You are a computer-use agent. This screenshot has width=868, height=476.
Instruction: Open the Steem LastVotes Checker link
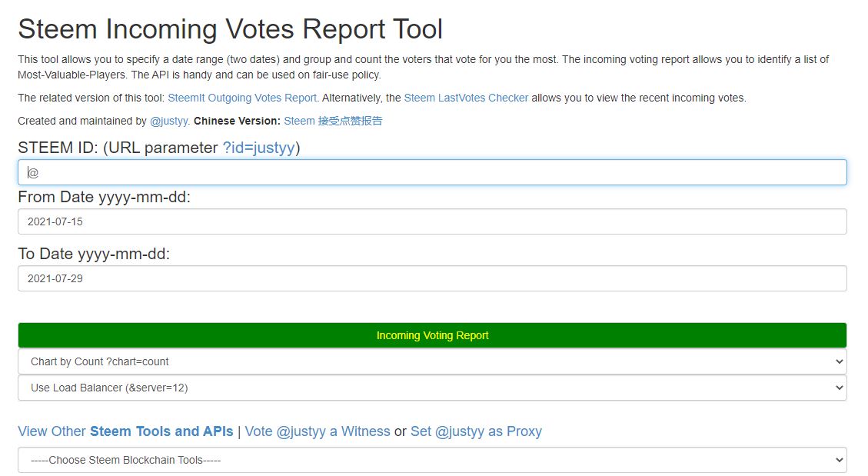(466, 98)
